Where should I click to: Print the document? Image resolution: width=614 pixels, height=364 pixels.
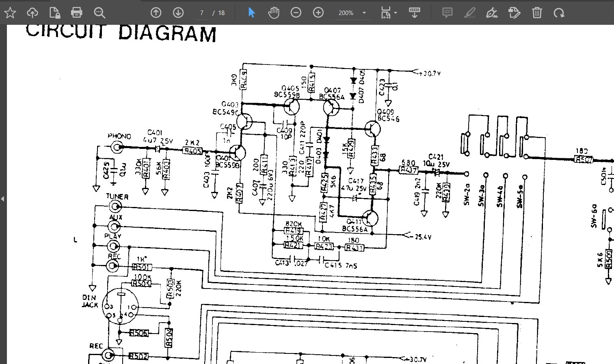[x=77, y=13]
